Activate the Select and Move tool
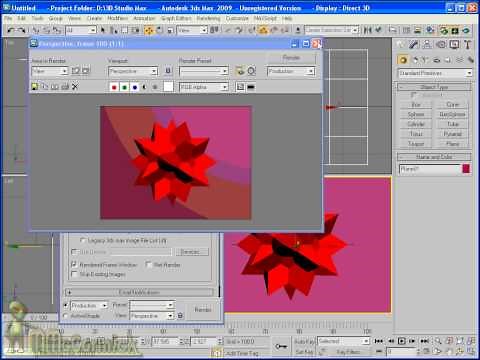Viewport: 480px width, 360px height. pyautogui.click(x=148, y=30)
